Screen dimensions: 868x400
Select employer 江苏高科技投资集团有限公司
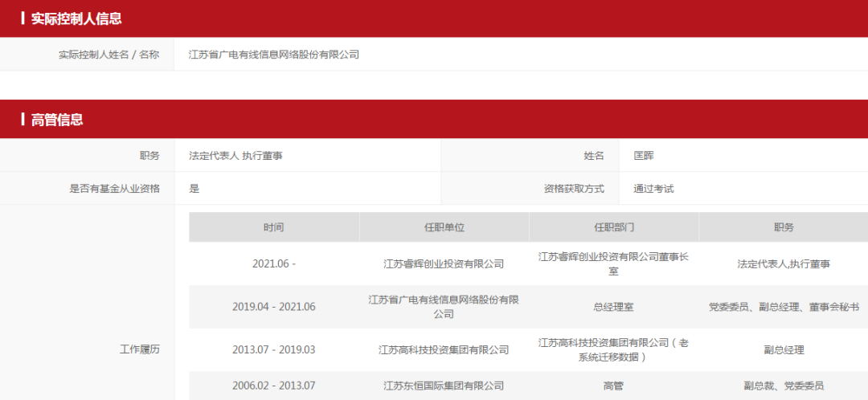(444, 349)
